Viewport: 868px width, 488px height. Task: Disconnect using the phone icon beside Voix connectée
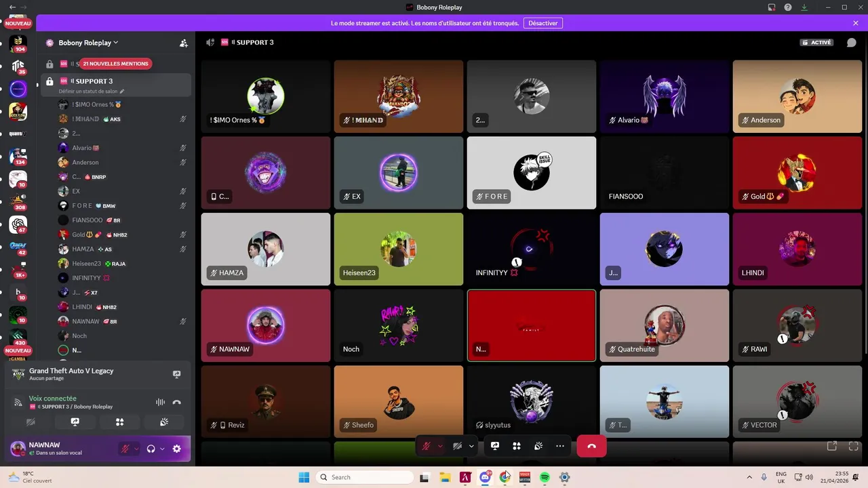click(x=177, y=402)
